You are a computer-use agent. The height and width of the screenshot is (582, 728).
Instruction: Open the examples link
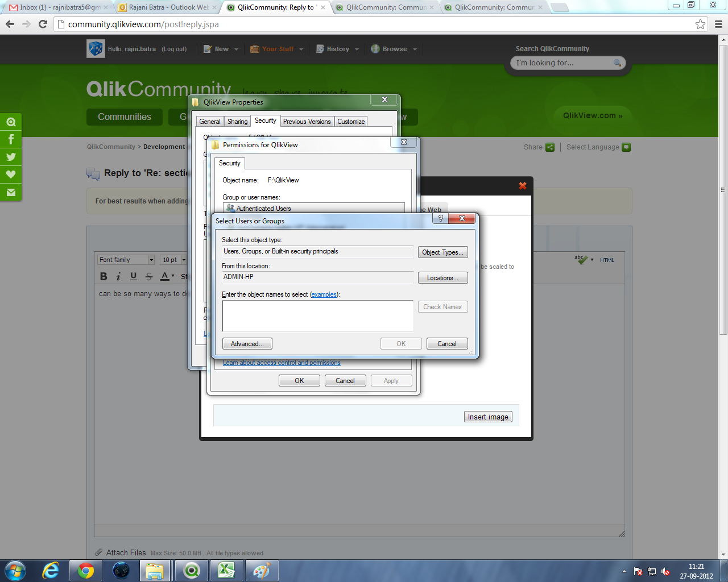coord(324,294)
